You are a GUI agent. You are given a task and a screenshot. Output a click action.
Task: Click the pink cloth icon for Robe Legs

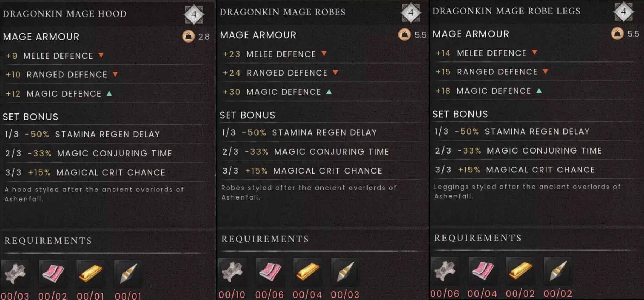click(x=483, y=270)
